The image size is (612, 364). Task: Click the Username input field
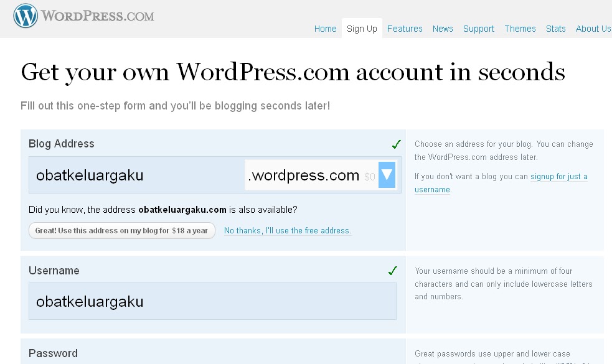(x=212, y=301)
